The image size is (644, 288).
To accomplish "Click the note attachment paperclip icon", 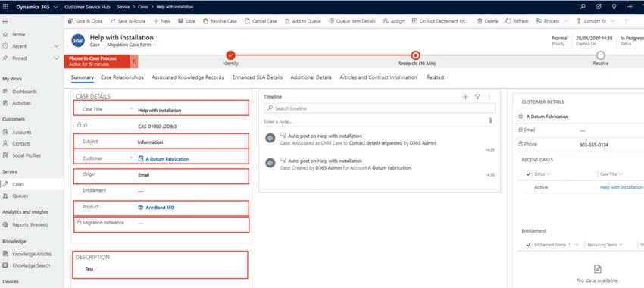I will click(490, 121).
